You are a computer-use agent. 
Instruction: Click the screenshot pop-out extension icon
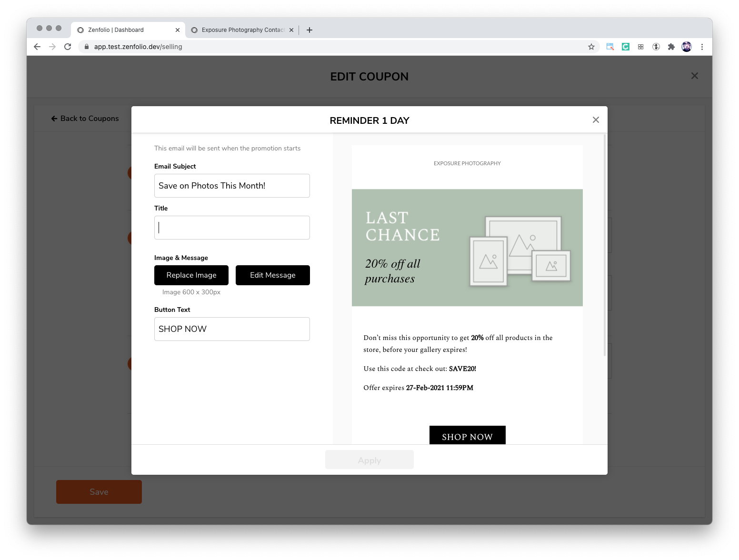609,47
